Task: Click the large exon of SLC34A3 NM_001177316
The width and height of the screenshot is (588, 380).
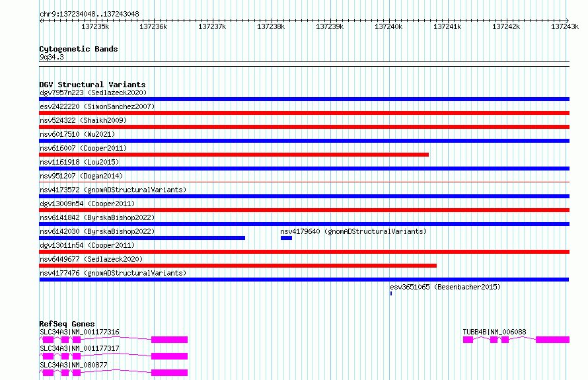Action: 170,340
